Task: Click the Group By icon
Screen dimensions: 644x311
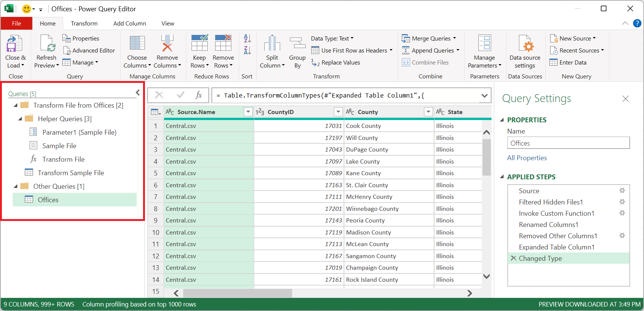Action: pos(297,43)
